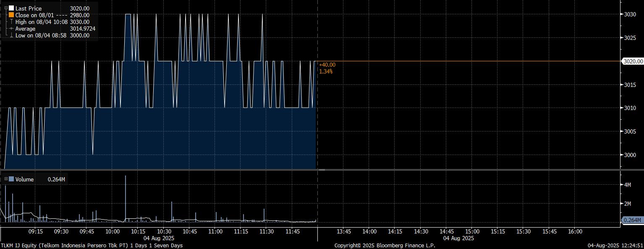Click the TLKM IJ Equity chart title

point(92,245)
